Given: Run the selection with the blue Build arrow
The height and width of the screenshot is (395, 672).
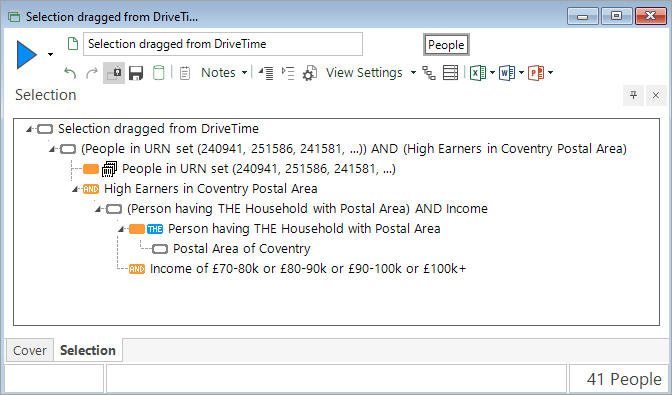Looking at the screenshot, I should [27, 54].
